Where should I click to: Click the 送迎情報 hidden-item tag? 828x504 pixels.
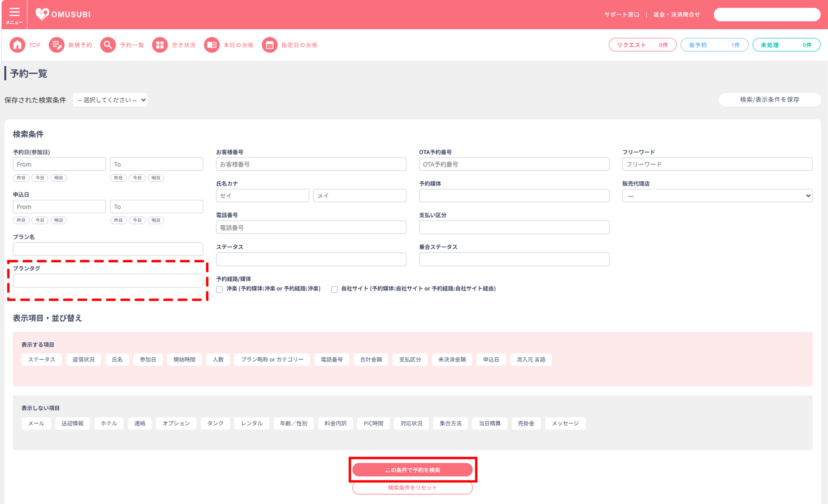pos(72,423)
